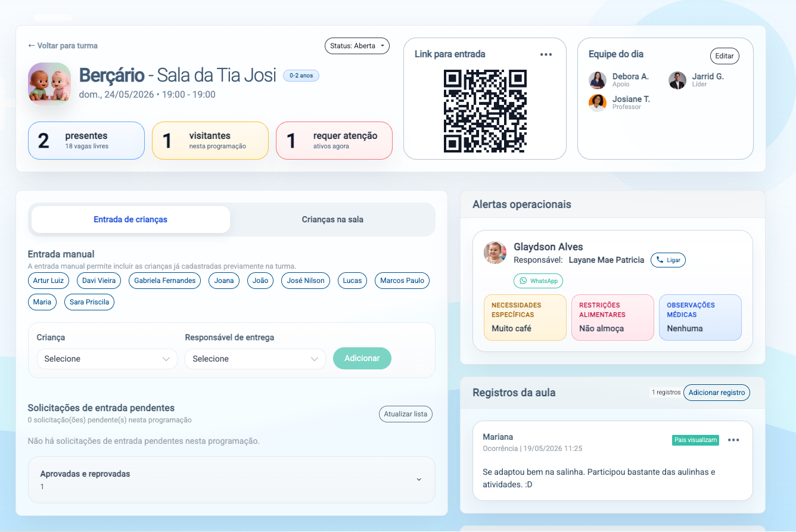Click the Editar button for Equipe do dia
The image size is (796, 532).
(725, 56)
